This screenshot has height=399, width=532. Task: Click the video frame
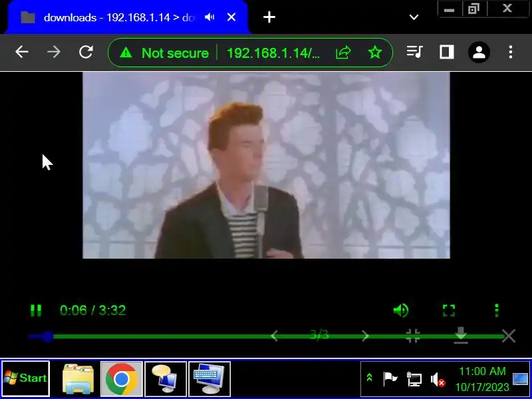pos(267,165)
